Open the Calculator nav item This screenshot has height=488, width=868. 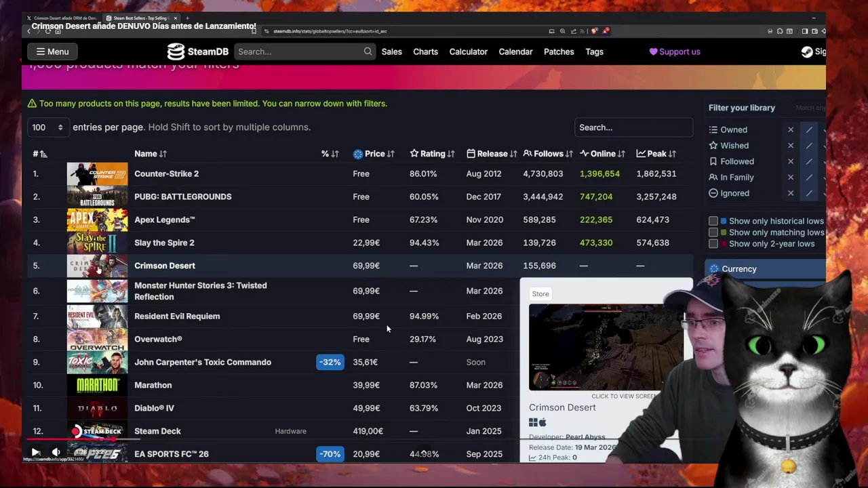tap(468, 52)
